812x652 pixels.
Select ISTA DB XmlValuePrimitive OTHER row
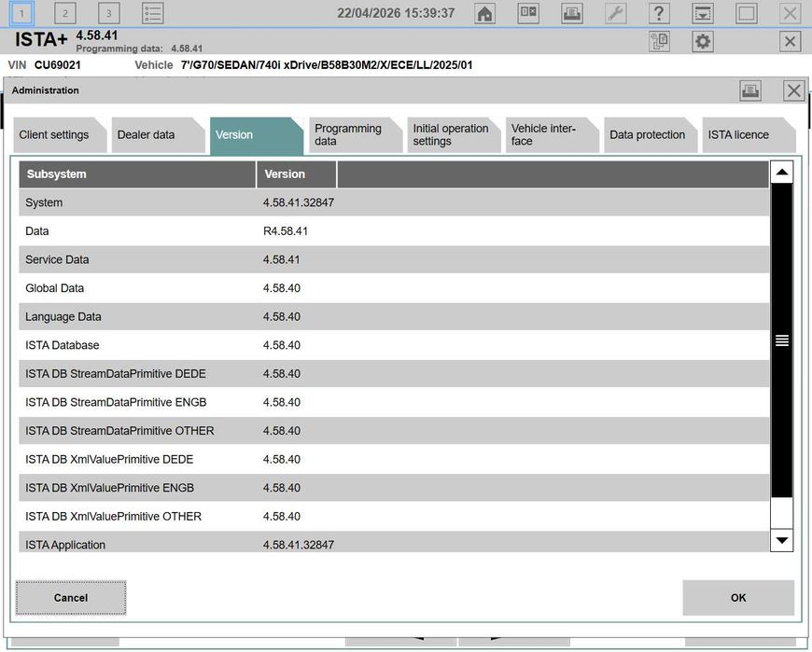(x=394, y=516)
